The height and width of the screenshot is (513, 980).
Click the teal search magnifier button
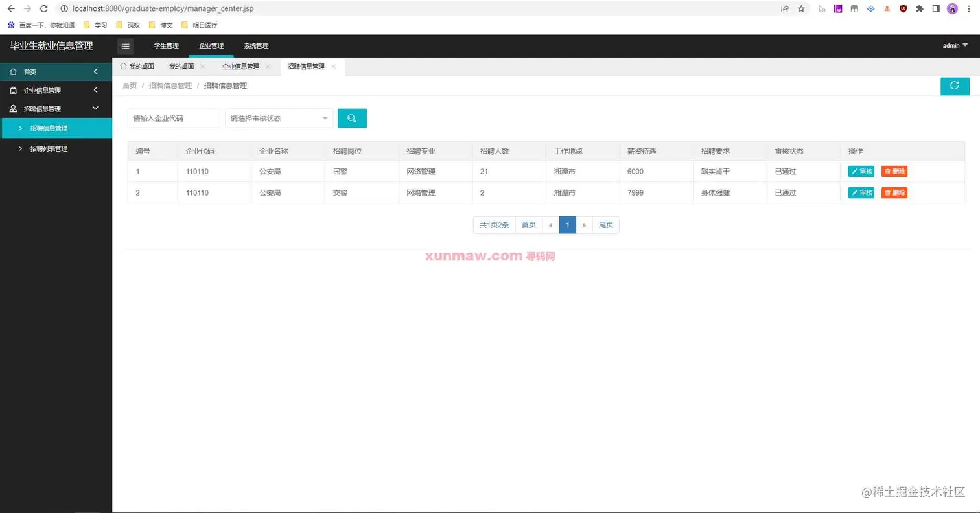point(352,118)
